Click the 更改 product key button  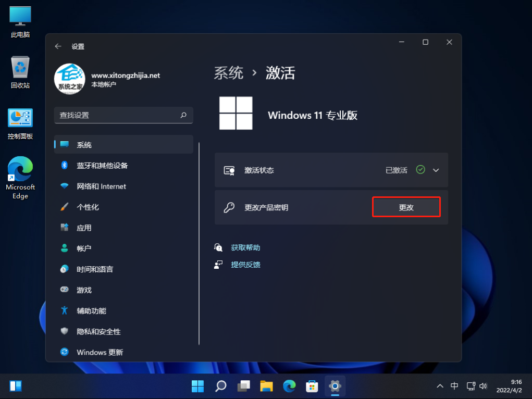(x=406, y=207)
